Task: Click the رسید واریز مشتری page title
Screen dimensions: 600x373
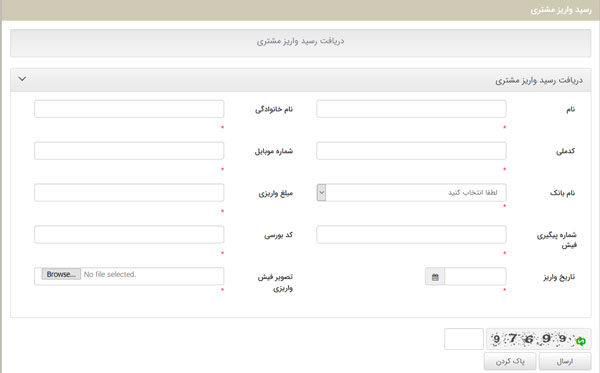Action: [x=561, y=10]
